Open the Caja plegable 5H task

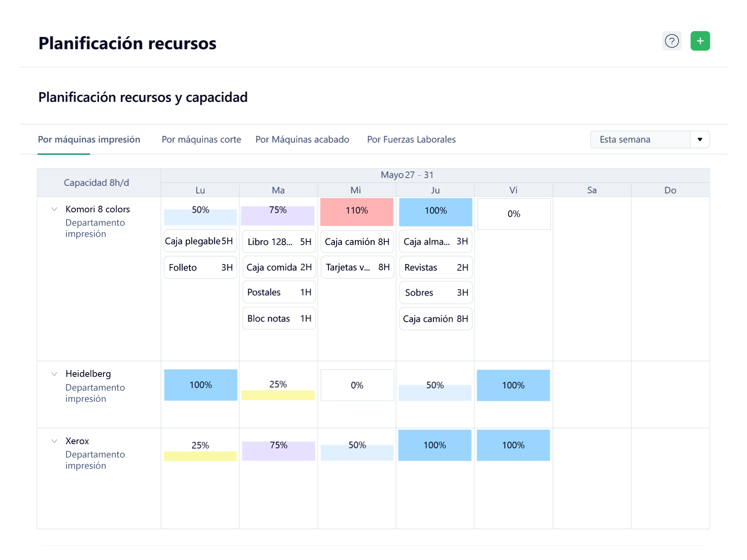(200, 241)
